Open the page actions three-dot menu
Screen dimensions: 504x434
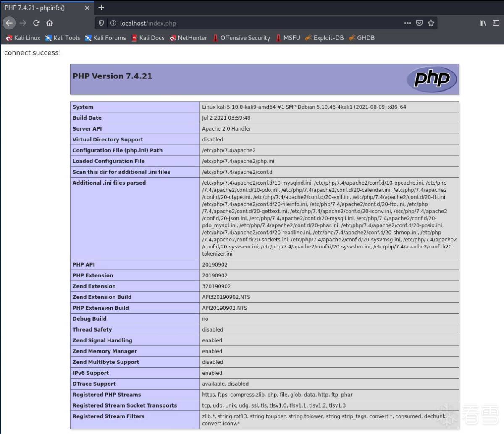pos(407,23)
